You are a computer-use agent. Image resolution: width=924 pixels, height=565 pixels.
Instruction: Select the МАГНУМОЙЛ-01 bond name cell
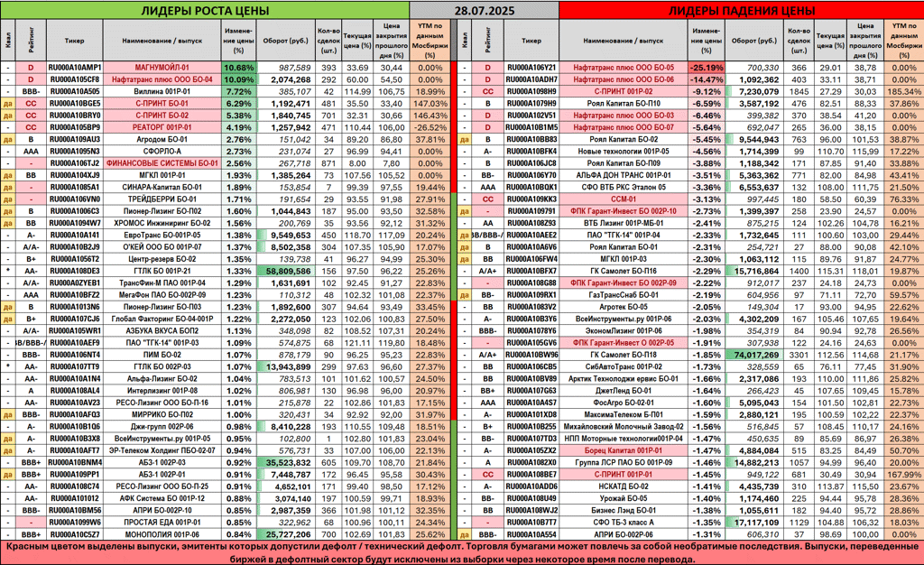162,68
